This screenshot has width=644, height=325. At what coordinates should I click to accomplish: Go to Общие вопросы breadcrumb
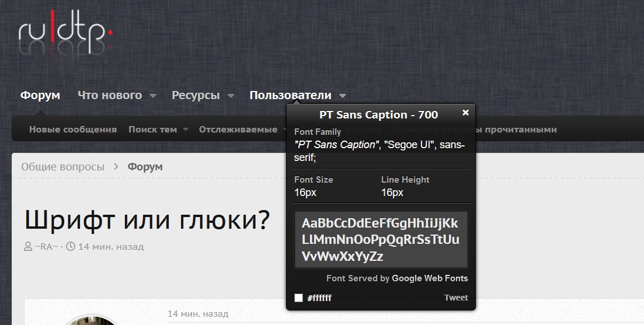pyautogui.click(x=63, y=167)
